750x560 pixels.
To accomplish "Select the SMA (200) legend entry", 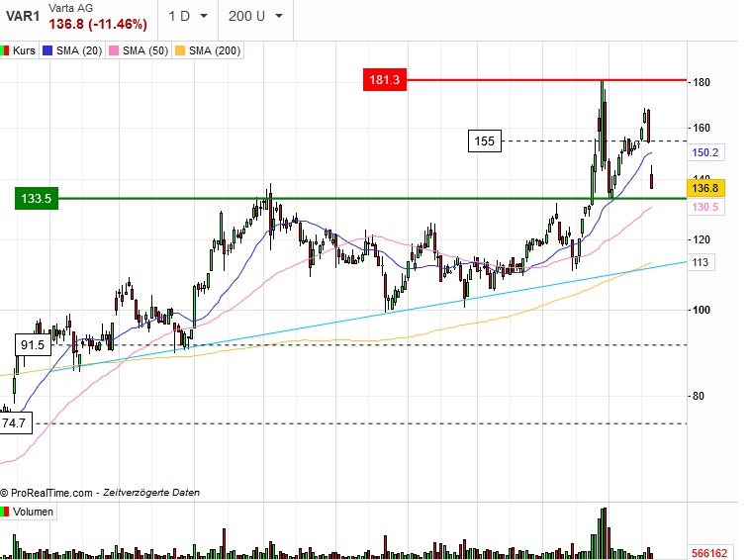I will tap(208, 50).
